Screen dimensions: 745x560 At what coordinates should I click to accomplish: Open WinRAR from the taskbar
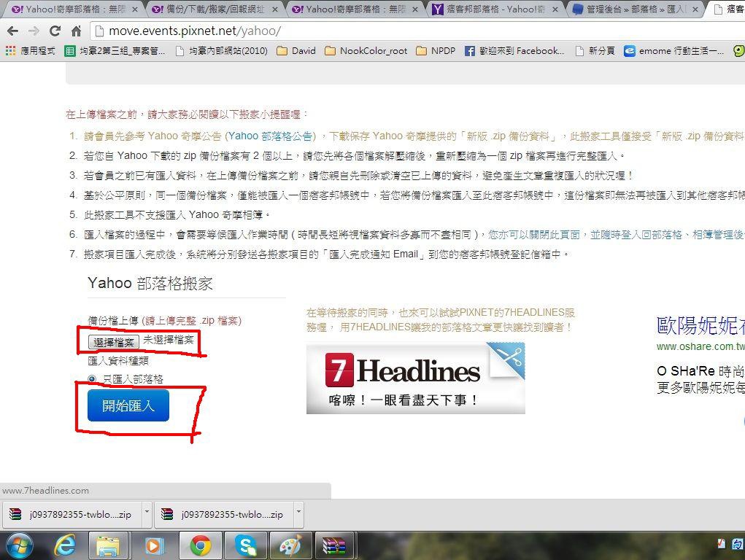point(334,545)
